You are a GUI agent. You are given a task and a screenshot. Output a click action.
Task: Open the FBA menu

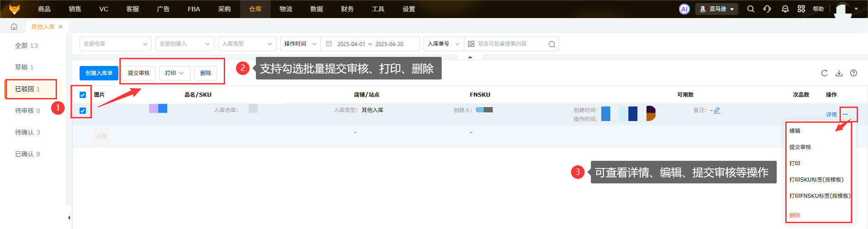click(x=194, y=9)
